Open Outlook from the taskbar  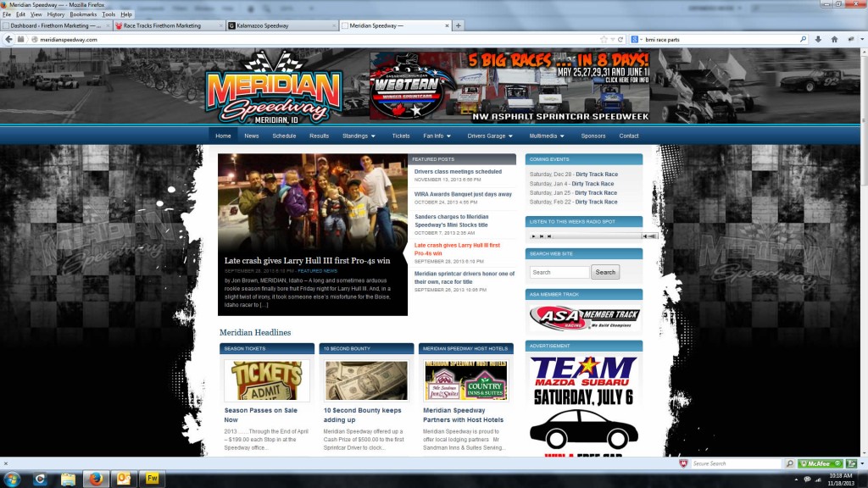[x=124, y=479]
